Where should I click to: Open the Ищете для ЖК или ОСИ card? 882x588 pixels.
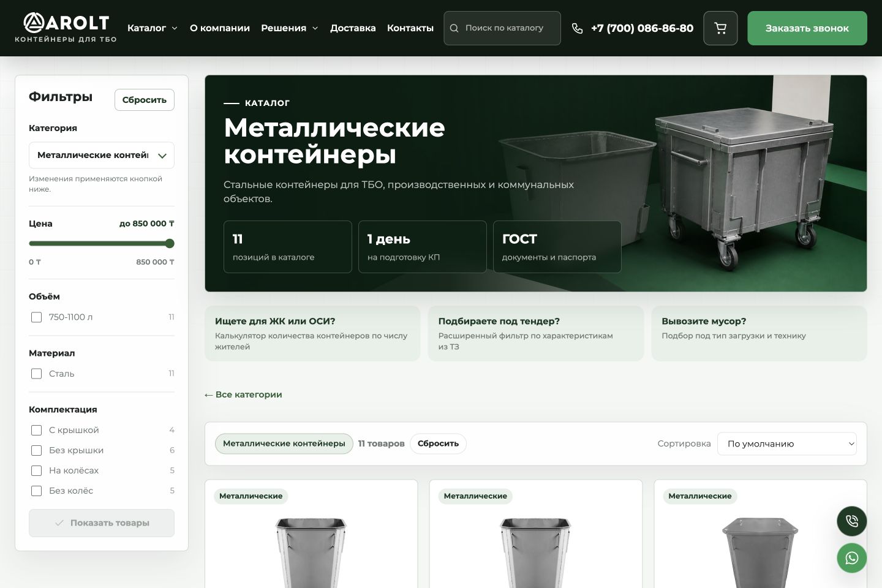pyautogui.click(x=312, y=333)
